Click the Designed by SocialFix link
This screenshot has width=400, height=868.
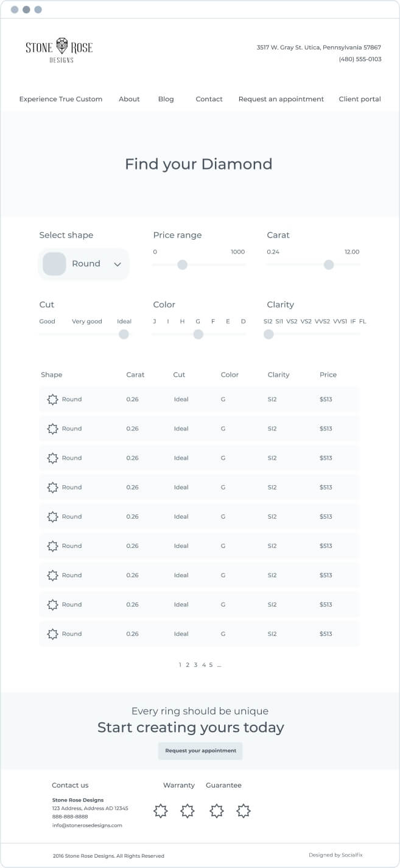click(x=335, y=855)
